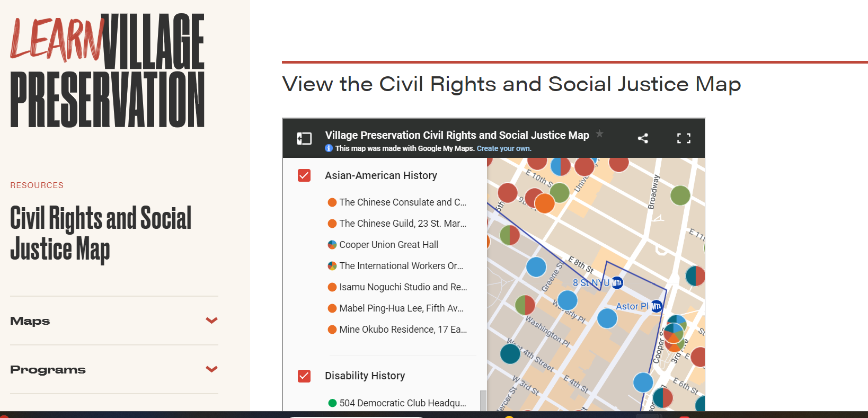The image size is (868, 418).
Task: Open the Astor Pl subway station marker
Action: pos(657,306)
